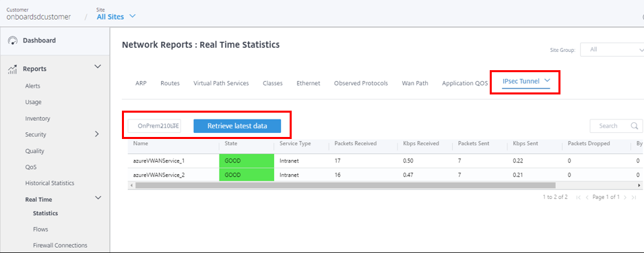This screenshot has width=644, height=253.
Task: Click Retrieve latest data button
Action: (x=237, y=126)
